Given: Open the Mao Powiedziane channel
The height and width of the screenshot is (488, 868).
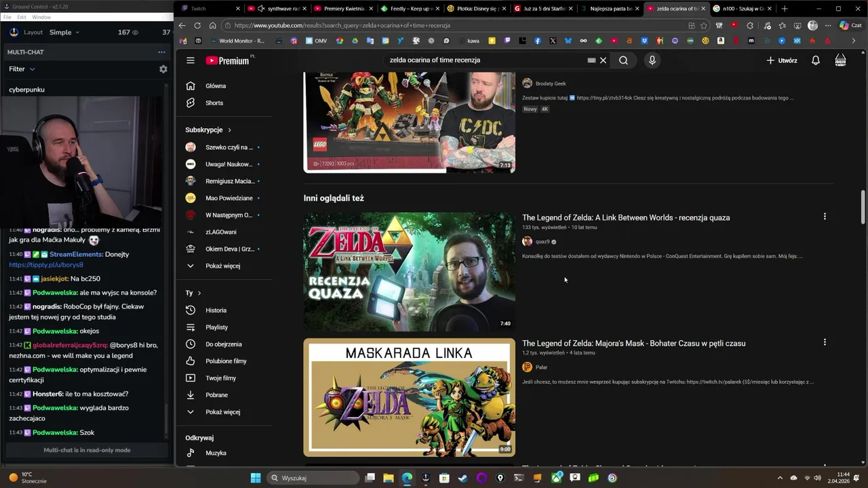Looking at the screenshot, I should pos(224,198).
